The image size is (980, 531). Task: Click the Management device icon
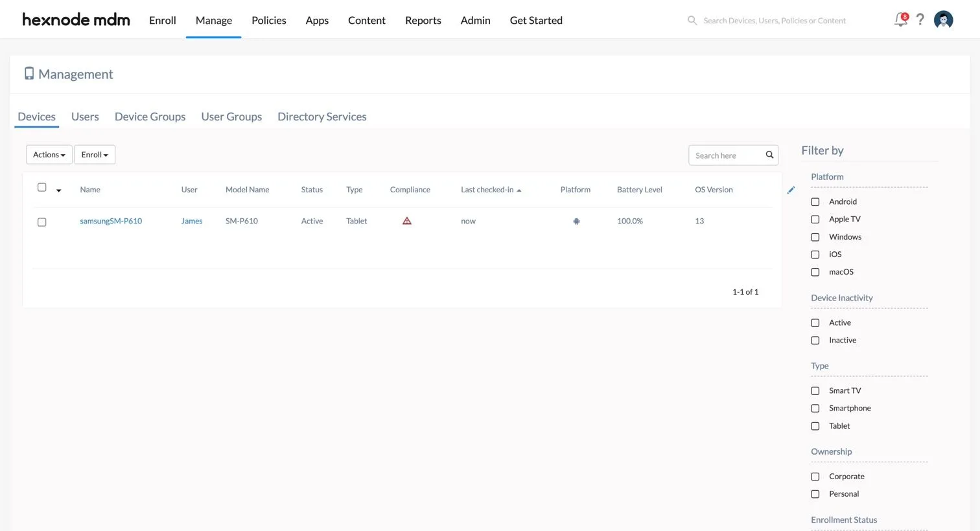pos(29,73)
